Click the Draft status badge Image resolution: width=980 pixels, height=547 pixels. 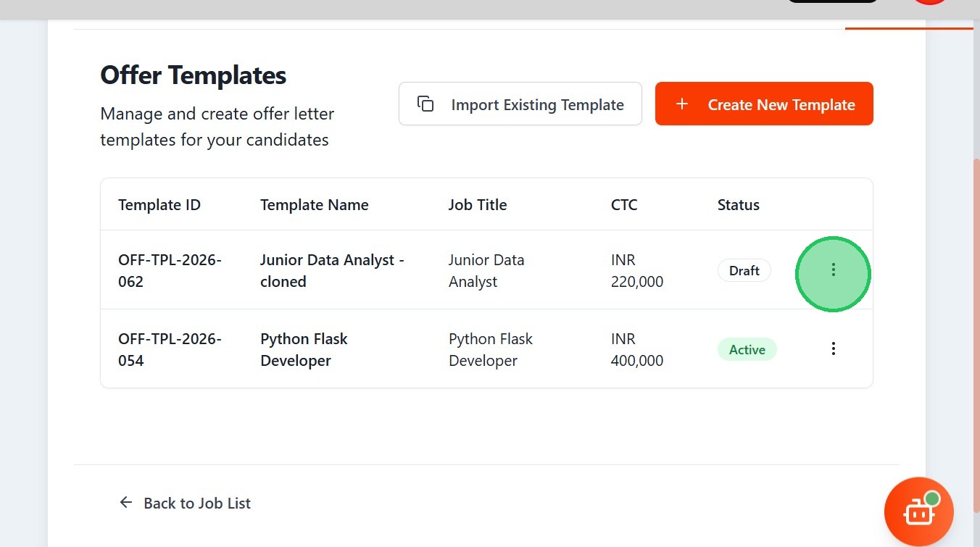click(744, 271)
